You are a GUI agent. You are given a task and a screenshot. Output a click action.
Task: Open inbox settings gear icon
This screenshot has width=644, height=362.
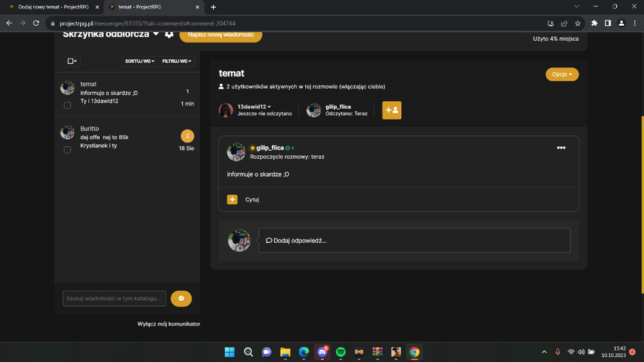coord(169,35)
